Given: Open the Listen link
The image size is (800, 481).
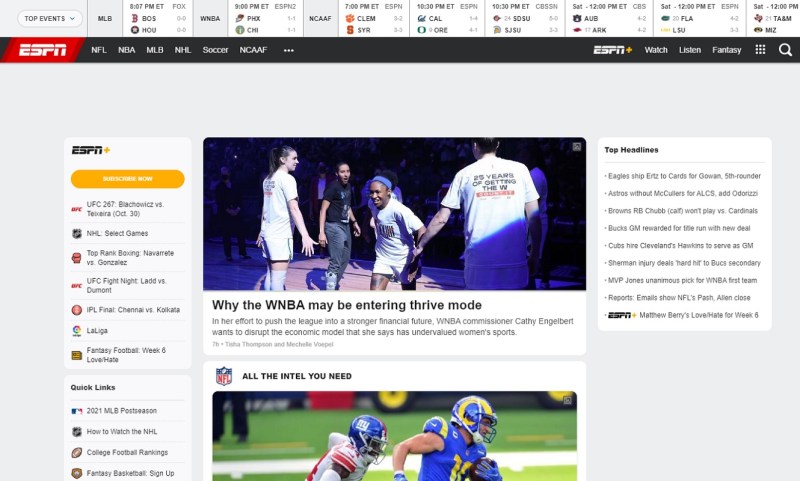Looking at the screenshot, I should [690, 50].
